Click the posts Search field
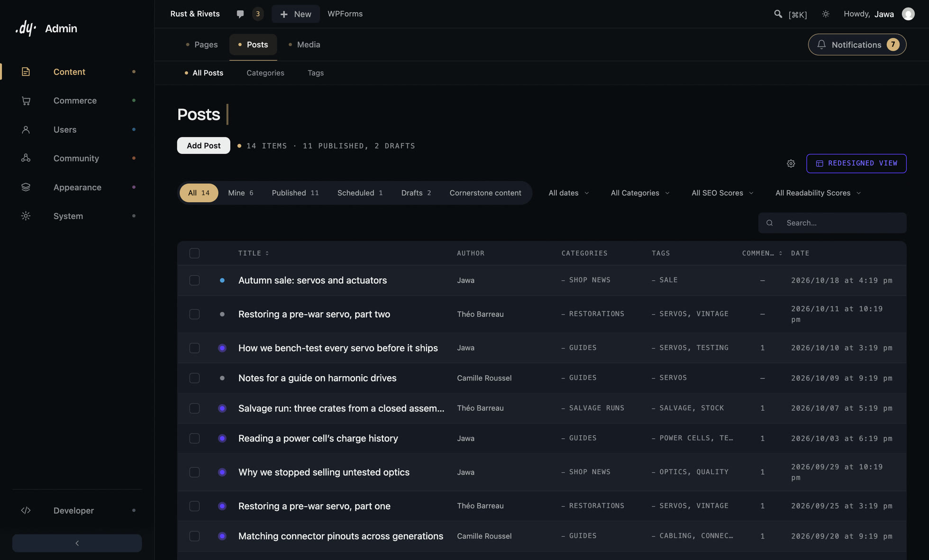Viewport: 929px width, 560px height. (832, 223)
